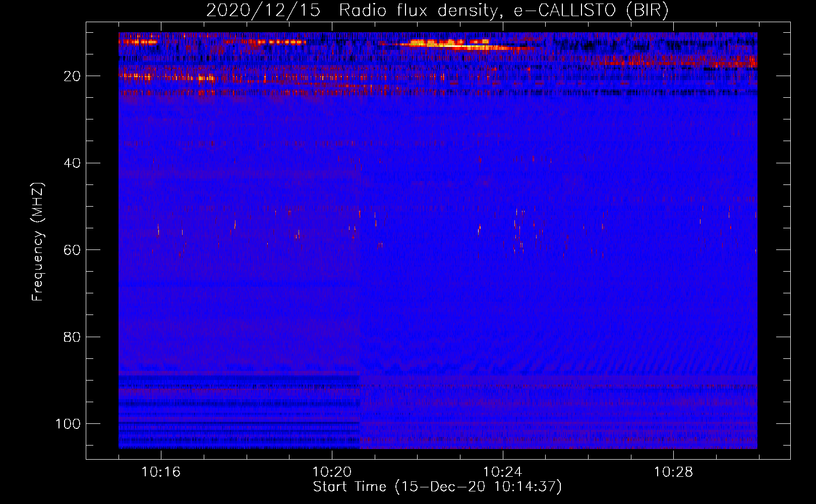Image resolution: width=816 pixels, height=504 pixels.
Task: Select the 'Frequency (MHZ)' axis label
Action: [38, 242]
